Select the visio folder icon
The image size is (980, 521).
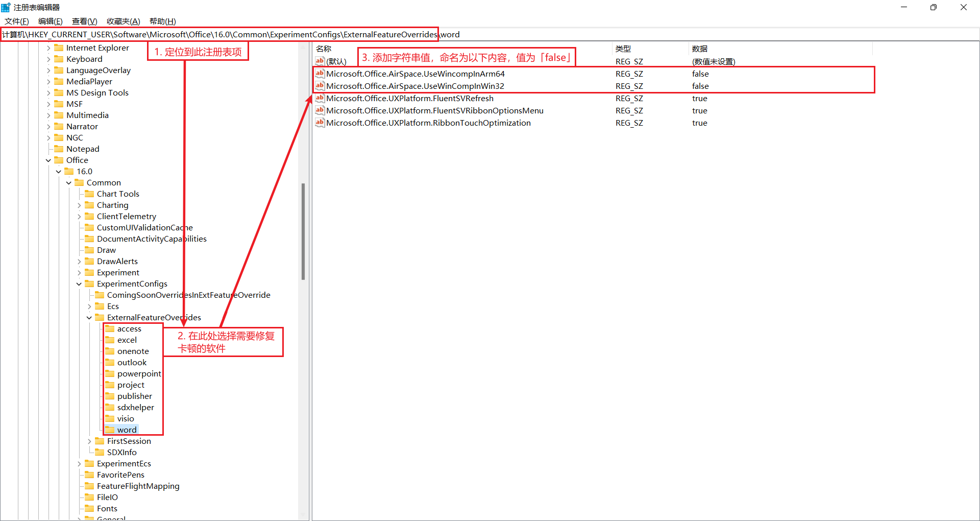[110, 418]
